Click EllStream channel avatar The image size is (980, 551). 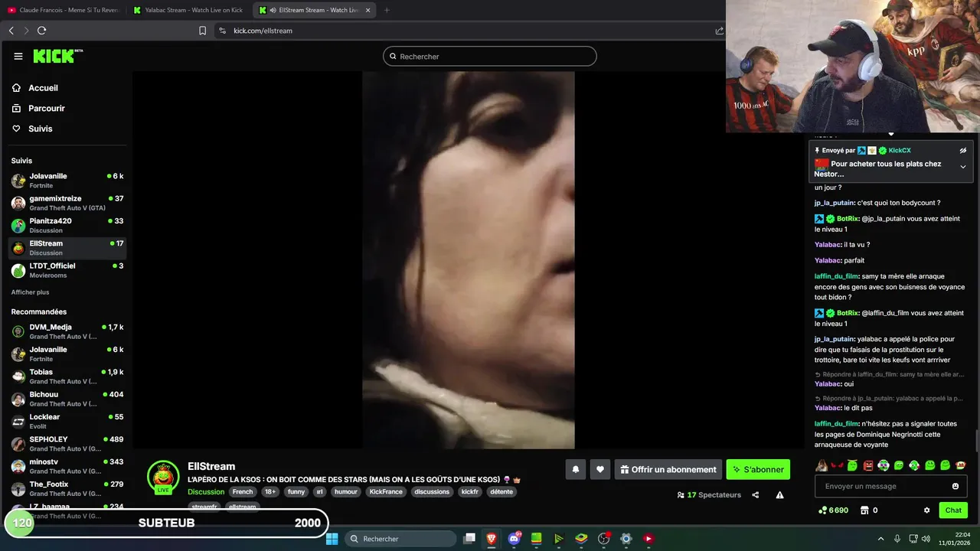point(163,476)
